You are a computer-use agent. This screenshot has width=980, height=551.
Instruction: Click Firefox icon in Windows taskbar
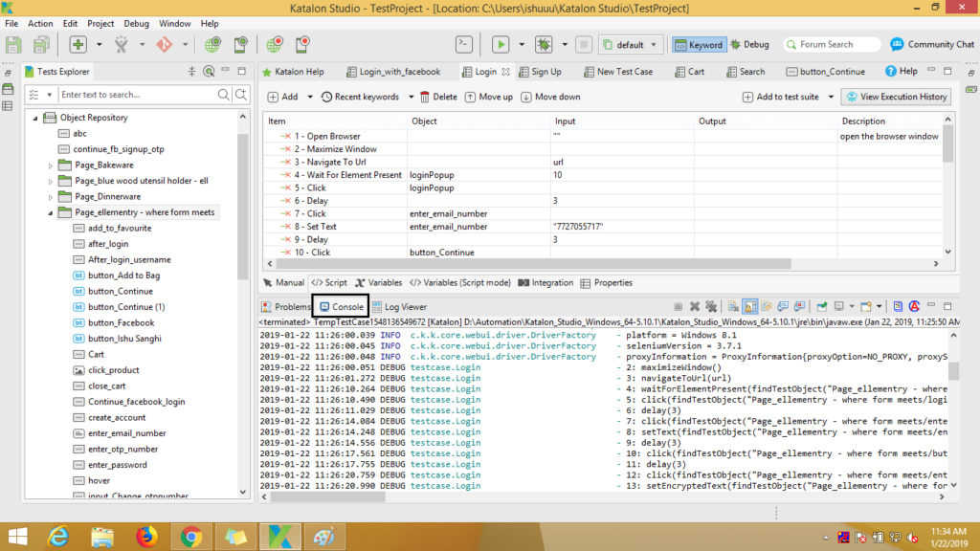(146, 536)
